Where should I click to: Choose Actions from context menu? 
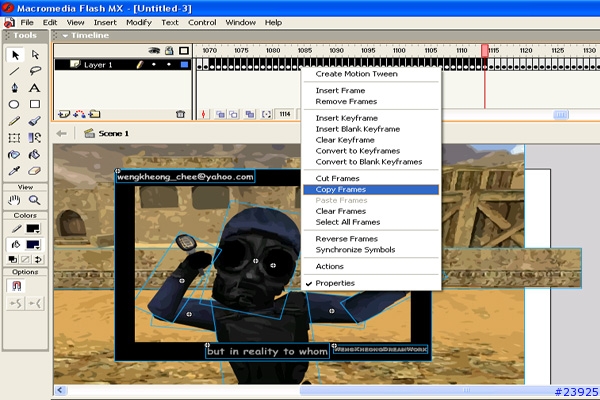pos(371,266)
